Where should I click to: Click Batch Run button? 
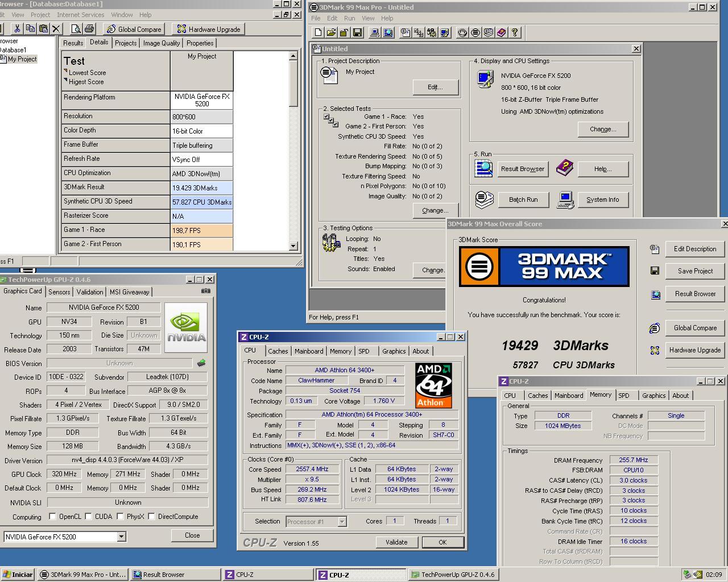tap(523, 199)
